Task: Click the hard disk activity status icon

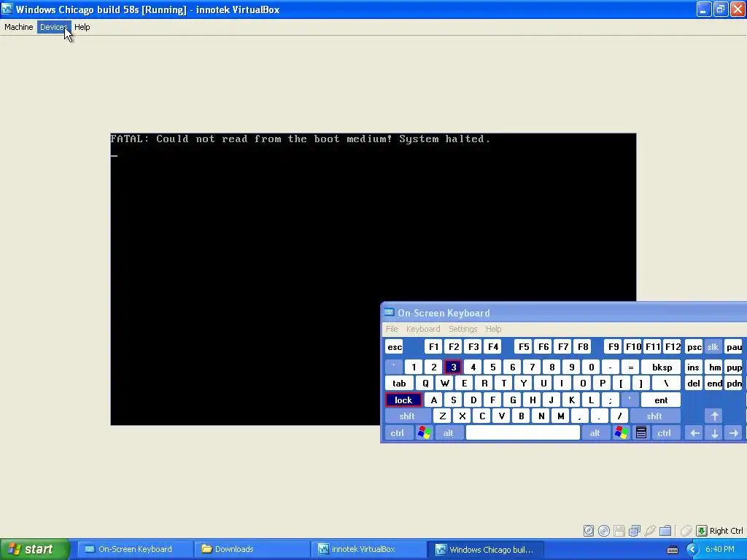Action: 589,531
